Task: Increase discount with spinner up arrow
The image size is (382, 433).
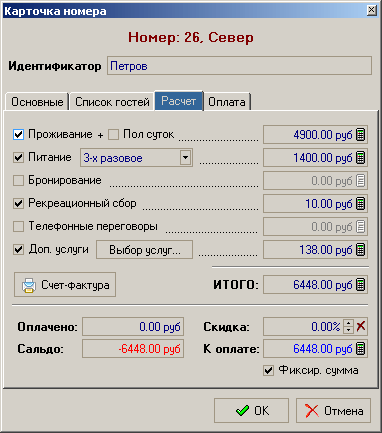Action: [348, 323]
